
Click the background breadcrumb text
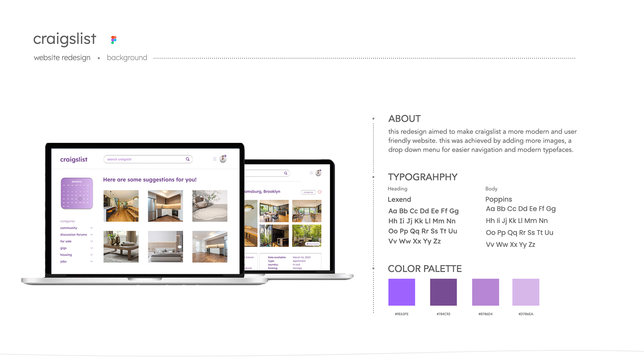[127, 58]
